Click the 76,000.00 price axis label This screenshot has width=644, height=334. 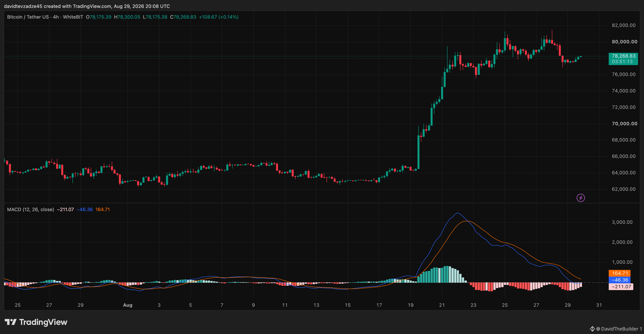[624, 74]
